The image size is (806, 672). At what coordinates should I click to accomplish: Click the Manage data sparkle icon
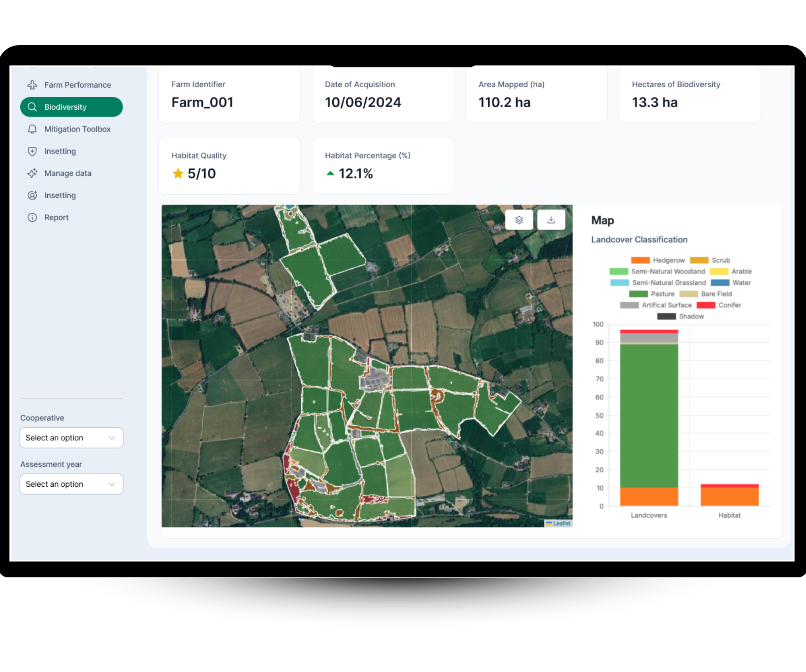pos(32,173)
